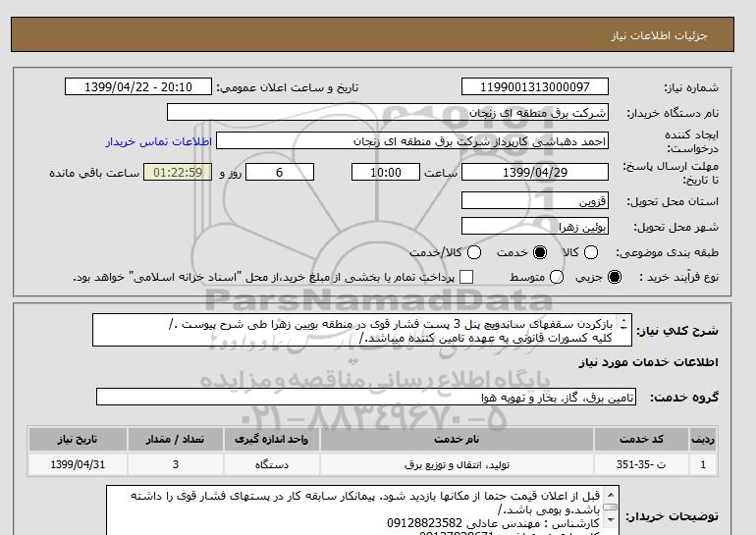Image resolution: width=756 pixels, height=535 pixels.
Task: Click the row number cell 1
Action: pos(703,464)
